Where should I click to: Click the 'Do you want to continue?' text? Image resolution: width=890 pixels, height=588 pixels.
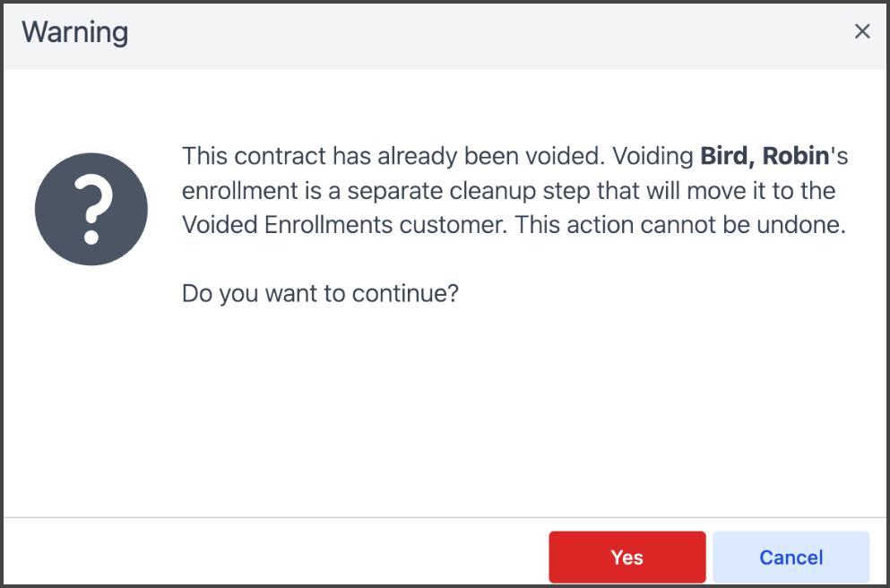[x=320, y=293]
